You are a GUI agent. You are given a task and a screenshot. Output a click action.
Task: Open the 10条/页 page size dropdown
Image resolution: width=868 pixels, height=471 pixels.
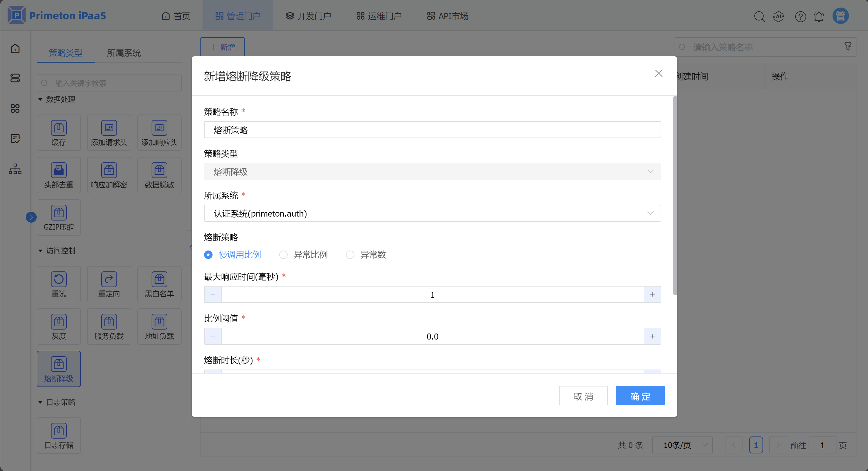pyautogui.click(x=682, y=445)
